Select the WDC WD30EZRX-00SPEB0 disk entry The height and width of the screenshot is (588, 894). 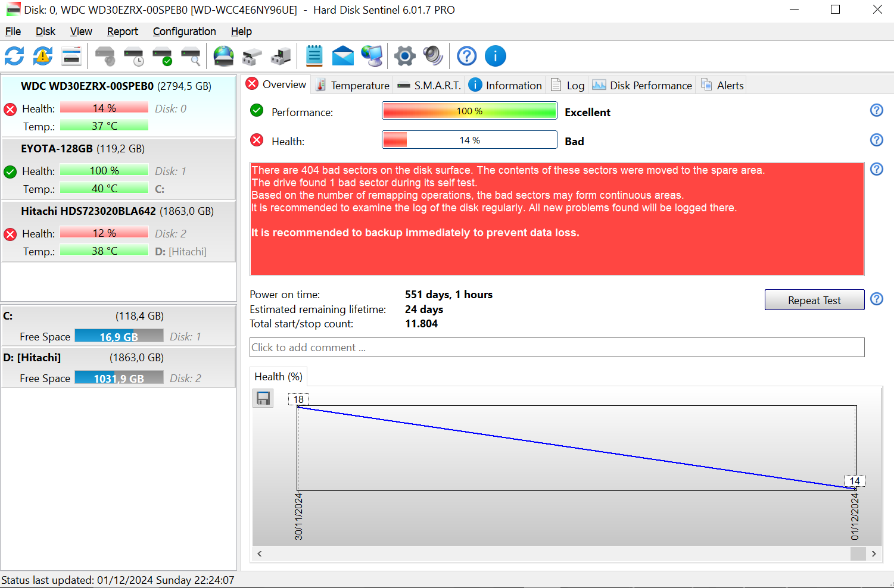(119, 106)
